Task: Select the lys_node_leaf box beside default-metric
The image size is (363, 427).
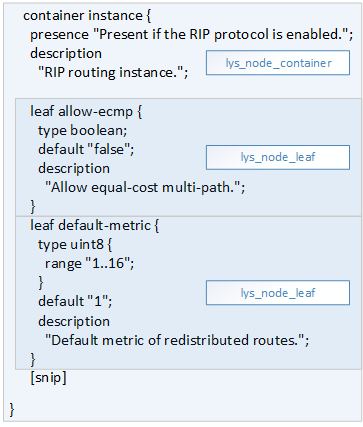Action: pyautogui.click(x=278, y=293)
